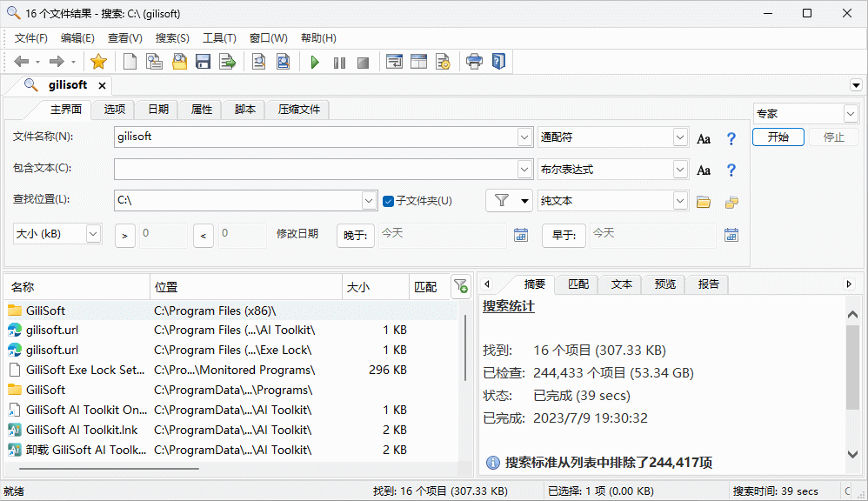Click the less-than size button
The height and width of the screenshot is (501, 868).
pos(204,236)
